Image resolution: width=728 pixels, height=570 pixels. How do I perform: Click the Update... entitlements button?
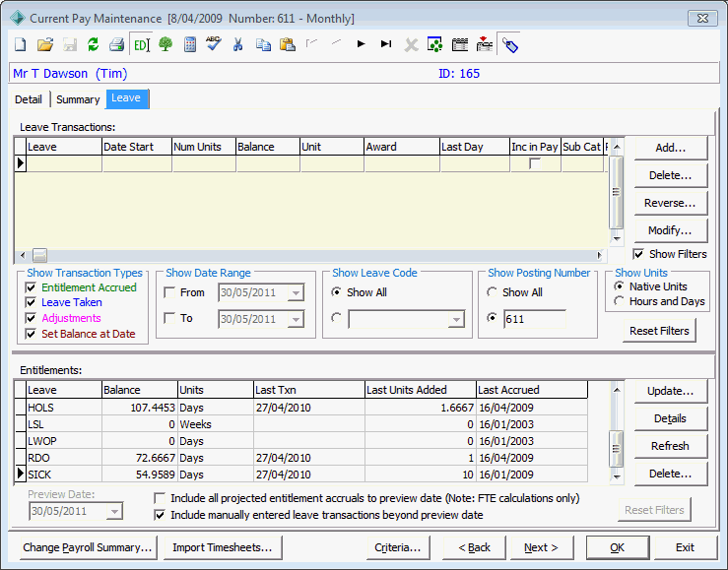[x=671, y=391]
